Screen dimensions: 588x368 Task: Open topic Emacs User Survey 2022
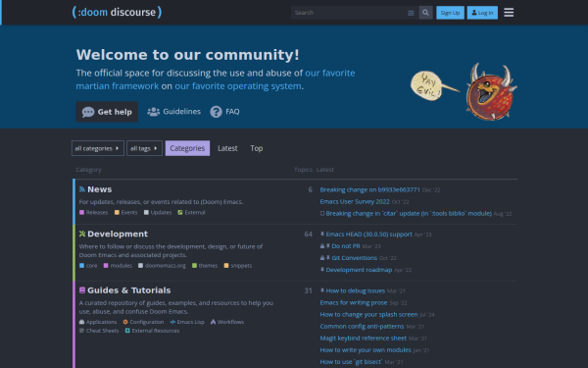[x=355, y=201]
